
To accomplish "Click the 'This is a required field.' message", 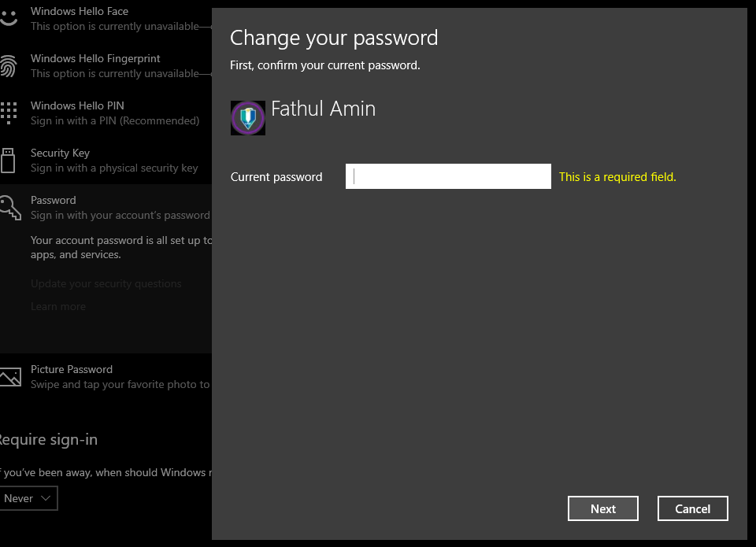I will (x=617, y=177).
